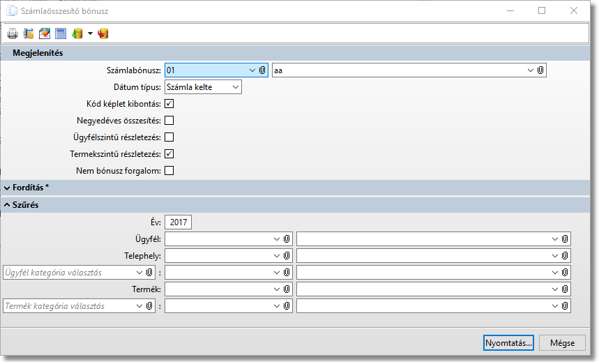Open the wide Termék field dropdown arrow
Viewport: 599px width, 364px height.
[554, 289]
